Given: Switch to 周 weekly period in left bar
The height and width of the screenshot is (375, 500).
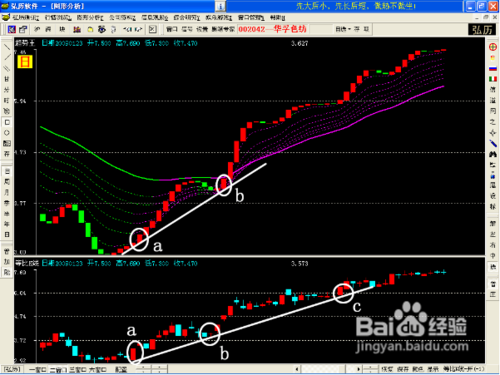Looking at the screenshot, I should coord(7,182).
